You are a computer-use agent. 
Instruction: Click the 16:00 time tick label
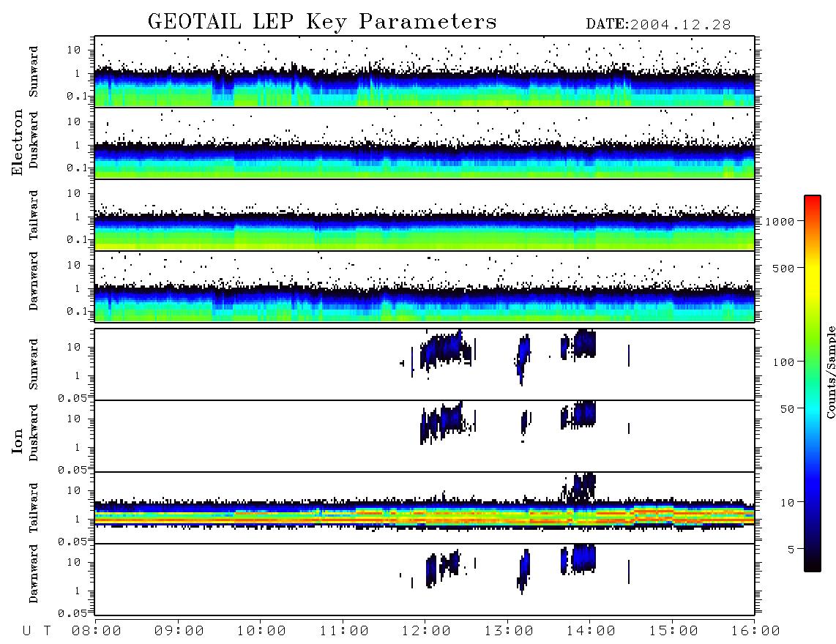(755, 632)
